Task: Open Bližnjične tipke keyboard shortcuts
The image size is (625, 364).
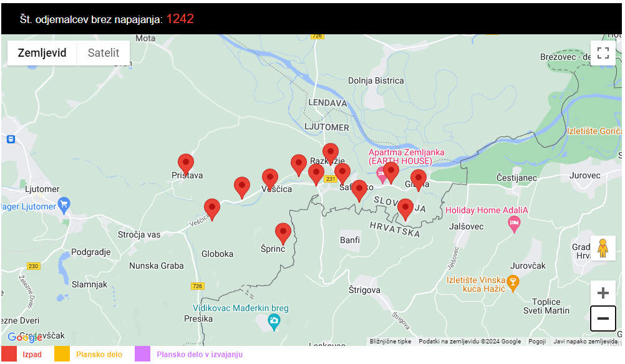Action: [x=390, y=342]
